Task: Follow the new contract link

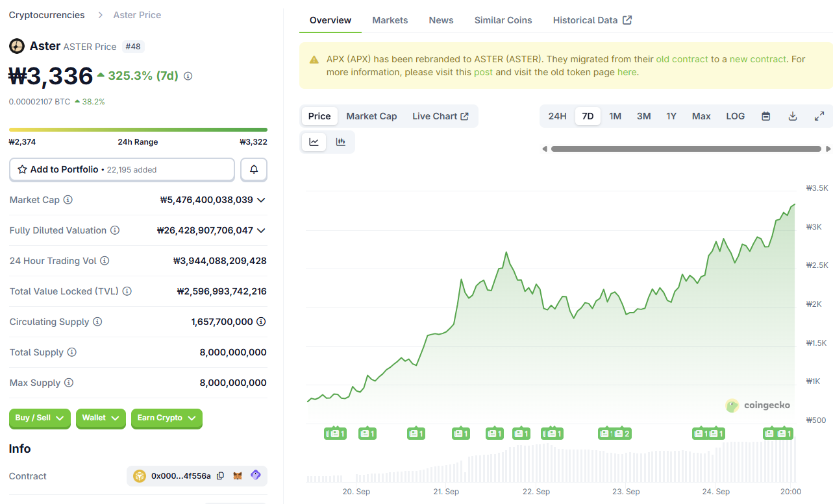Action: 758,59
